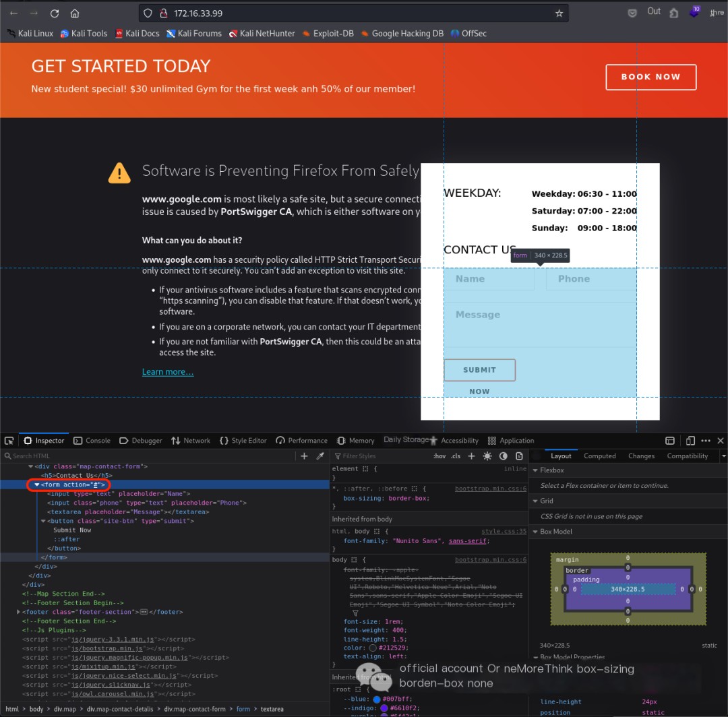Go back to the previous page

[x=13, y=13]
